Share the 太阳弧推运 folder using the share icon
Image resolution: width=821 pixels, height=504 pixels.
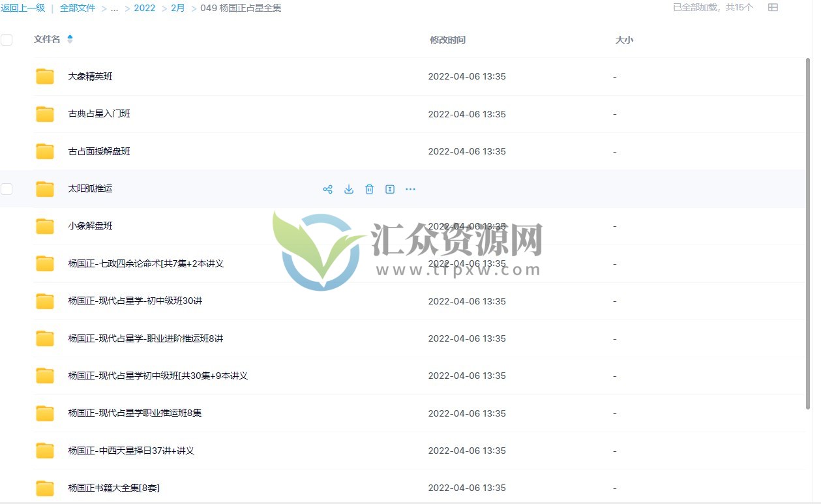tap(328, 189)
